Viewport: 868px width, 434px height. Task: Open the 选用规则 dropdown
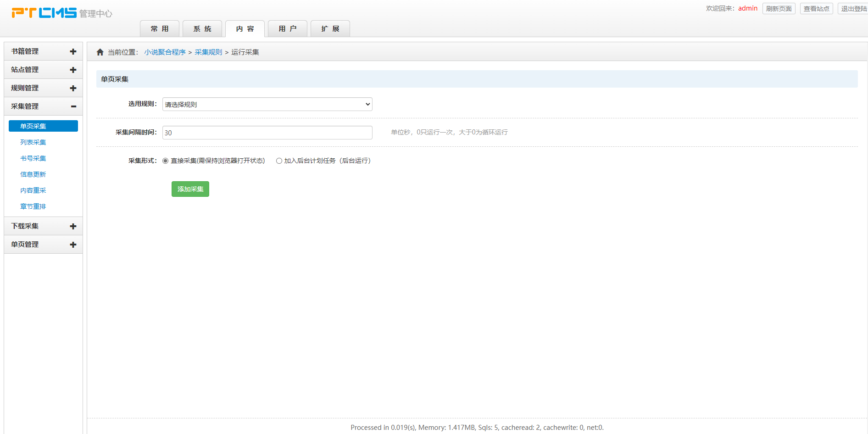tap(267, 105)
